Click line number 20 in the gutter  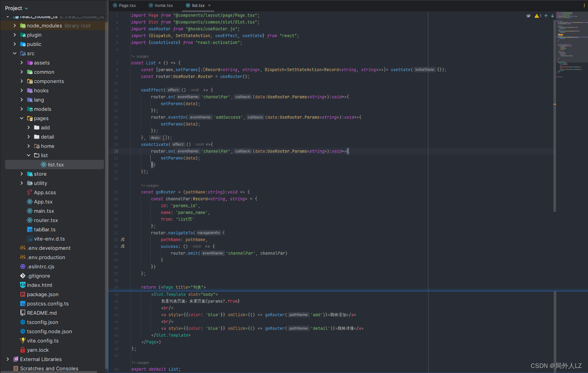116,151
